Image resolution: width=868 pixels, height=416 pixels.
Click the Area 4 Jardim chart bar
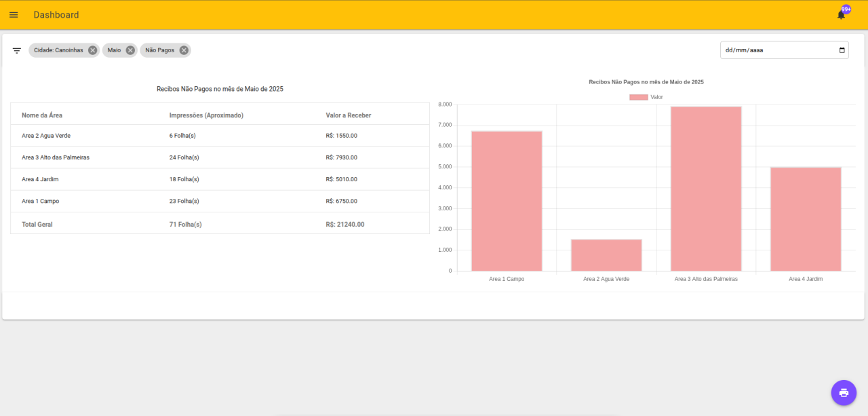click(x=806, y=219)
